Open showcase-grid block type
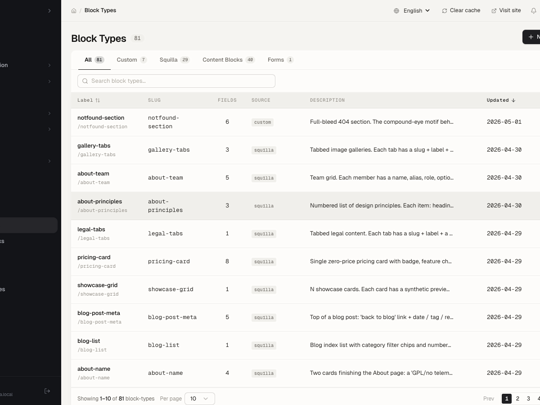 click(97, 285)
